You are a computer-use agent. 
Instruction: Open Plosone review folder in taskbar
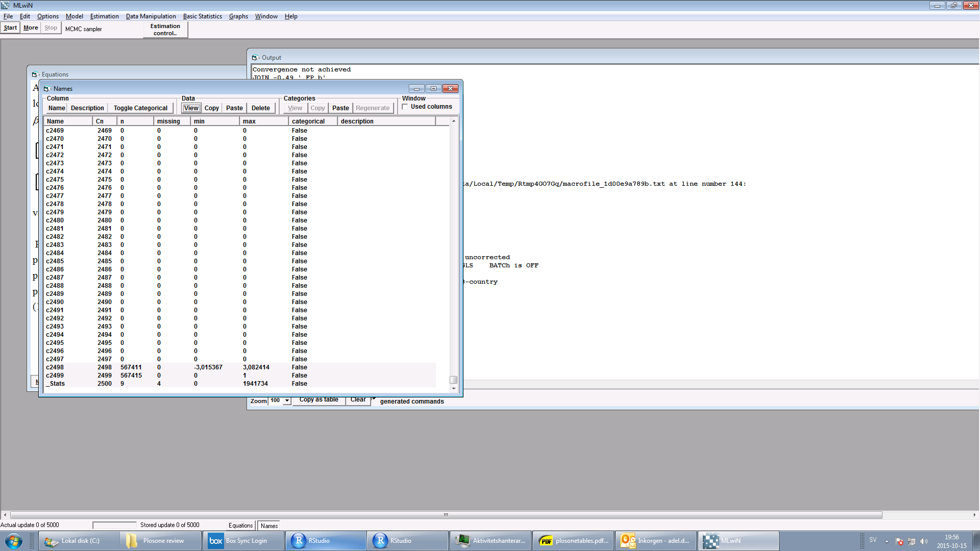click(161, 541)
